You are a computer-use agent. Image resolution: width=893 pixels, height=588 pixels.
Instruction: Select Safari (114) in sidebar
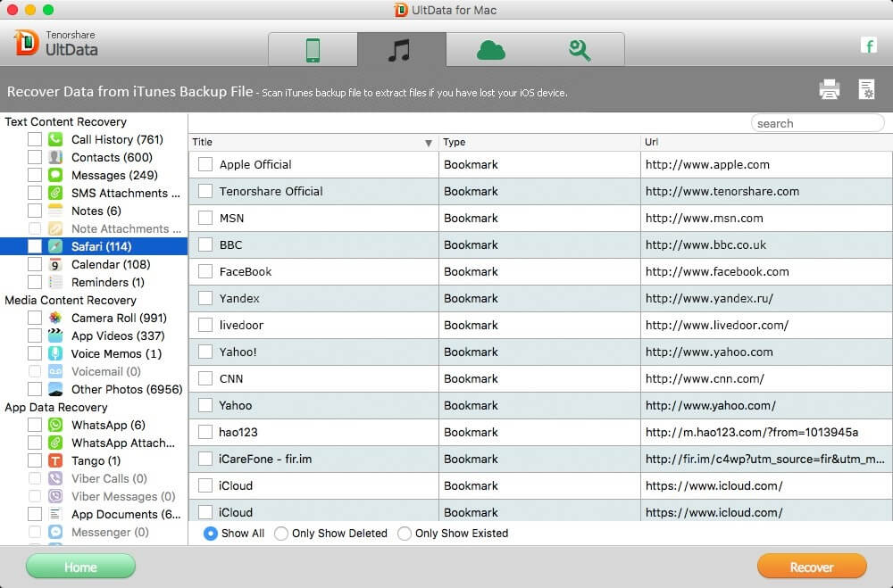pyautogui.click(x=94, y=246)
